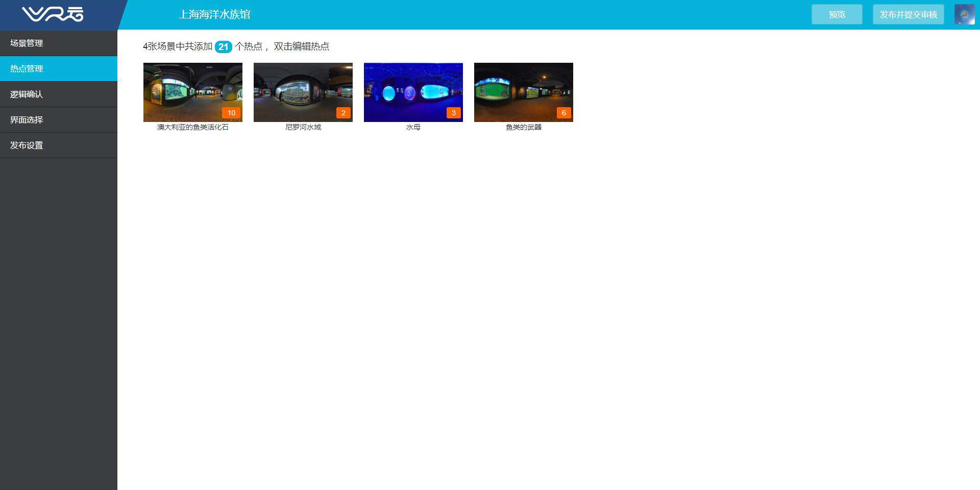
Task: Click the VR云 logo
Action: (x=53, y=14)
